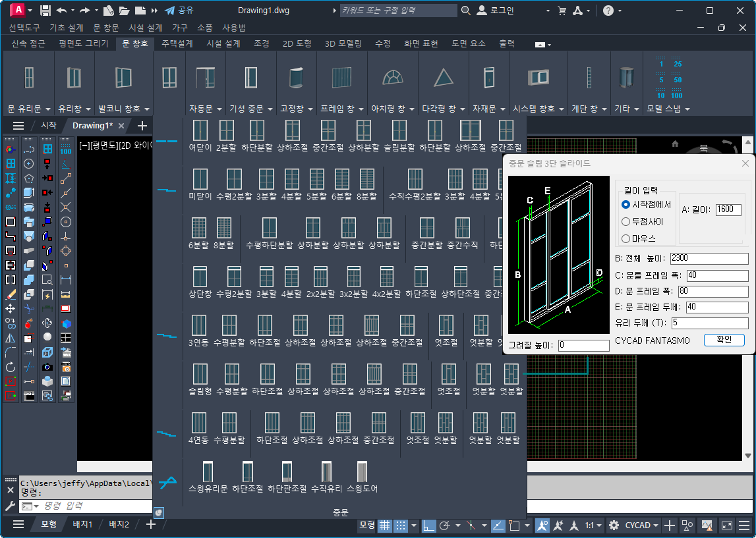Select the 상단창 door icon
The height and width of the screenshot is (538, 756).
[x=200, y=277]
